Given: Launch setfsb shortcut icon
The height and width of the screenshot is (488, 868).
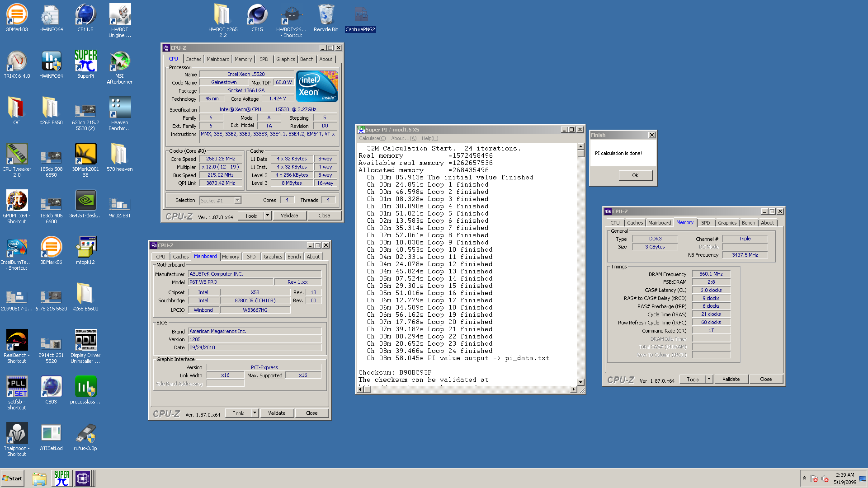Looking at the screenshot, I should point(17,393).
